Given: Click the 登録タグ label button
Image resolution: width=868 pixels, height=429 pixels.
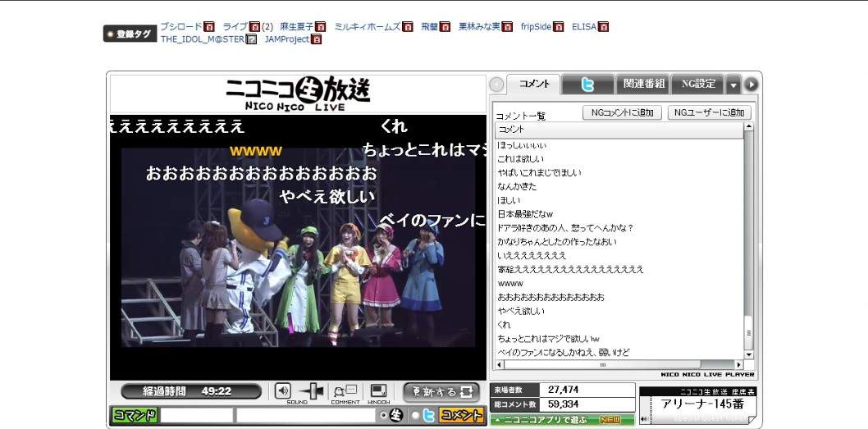Looking at the screenshot, I should pyautogui.click(x=130, y=33).
